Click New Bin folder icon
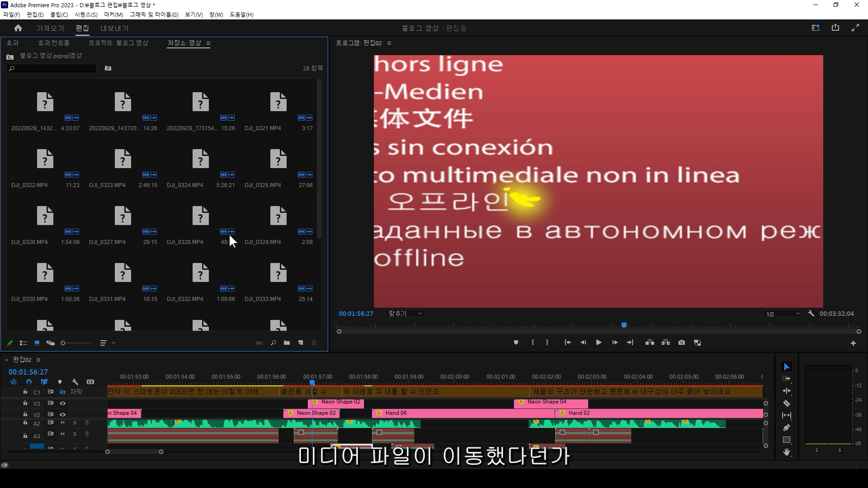The height and width of the screenshot is (488, 868). [x=287, y=343]
